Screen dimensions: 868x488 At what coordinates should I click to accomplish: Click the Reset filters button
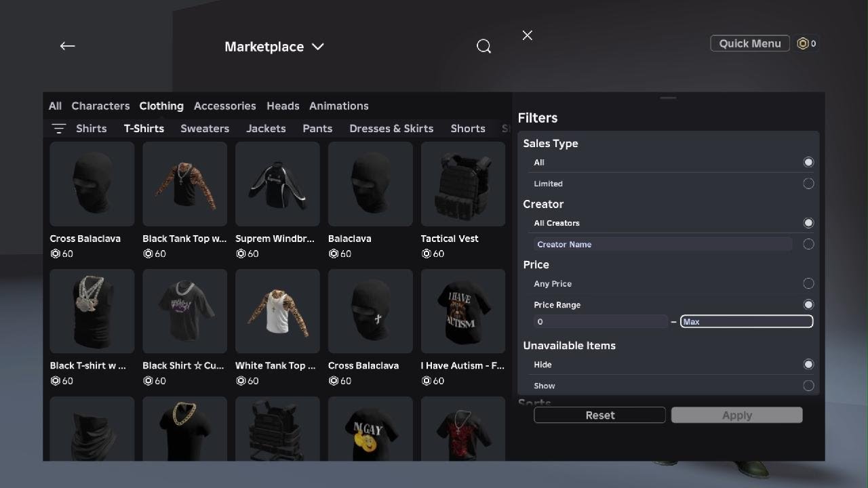pyautogui.click(x=599, y=415)
